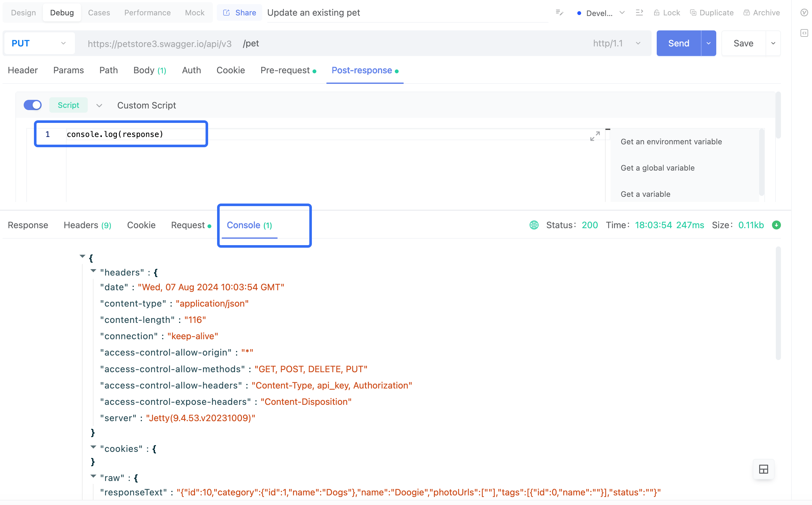This screenshot has width=812, height=505.
Task: Open the code snippet icon in right sidebar
Action: coord(804,33)
